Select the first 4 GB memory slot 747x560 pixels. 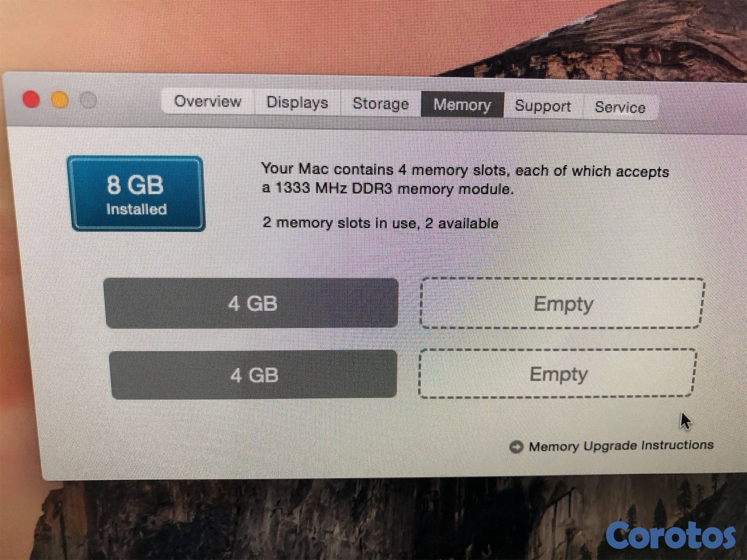252,303
